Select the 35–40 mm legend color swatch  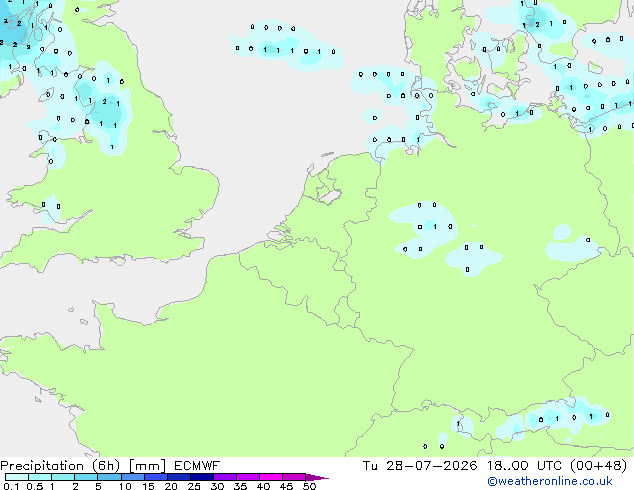247,477
